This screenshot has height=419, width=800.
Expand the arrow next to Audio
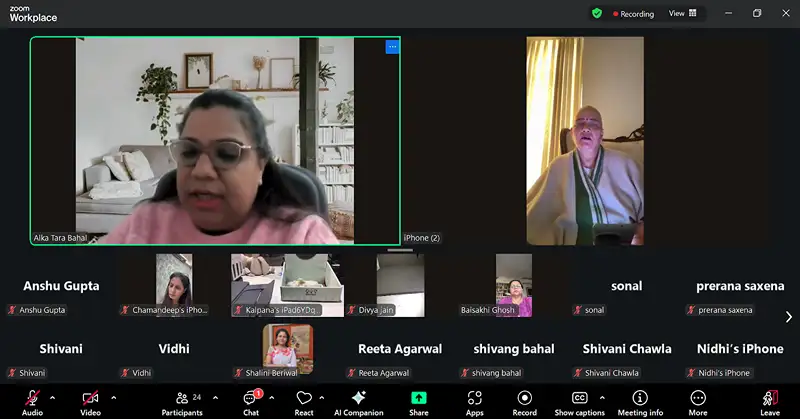point(53,397)
